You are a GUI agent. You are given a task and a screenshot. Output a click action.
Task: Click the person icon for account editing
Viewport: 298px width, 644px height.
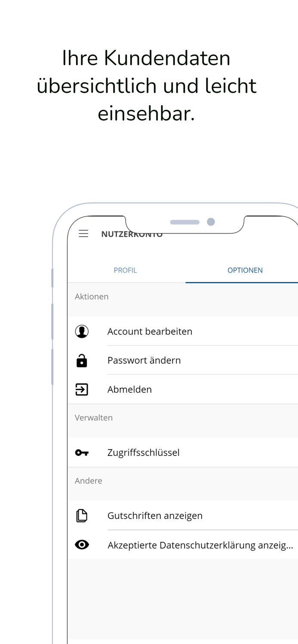click(82, 331)
